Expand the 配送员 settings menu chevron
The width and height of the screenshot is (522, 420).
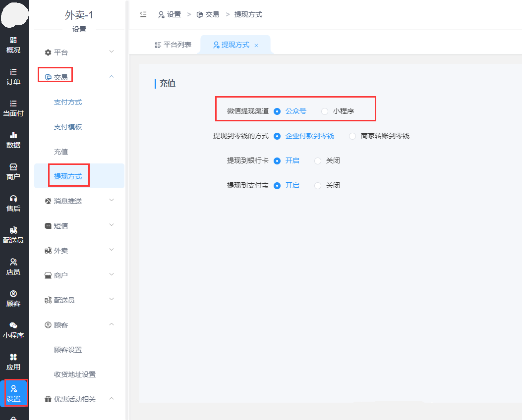112,299
